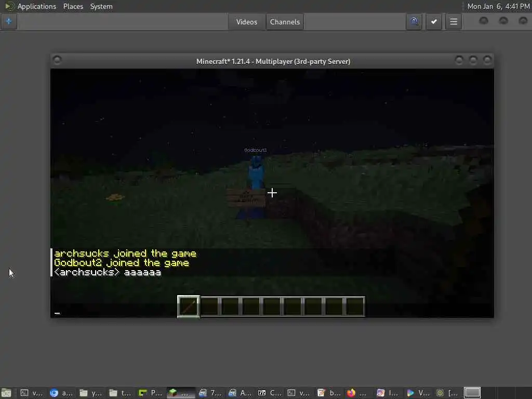Open the text editor 'b...' taskbar item

(328, 393)
